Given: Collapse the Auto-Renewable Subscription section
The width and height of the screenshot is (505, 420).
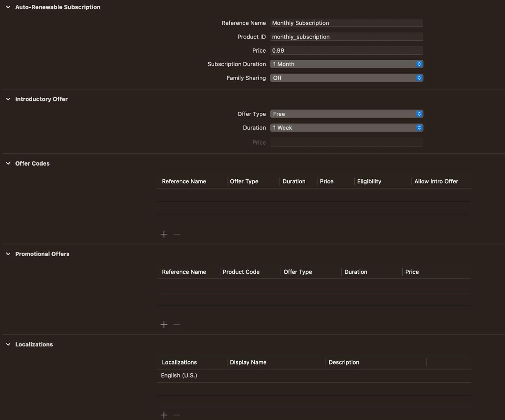Looking at the screenshot, I should tap(8, 7).
